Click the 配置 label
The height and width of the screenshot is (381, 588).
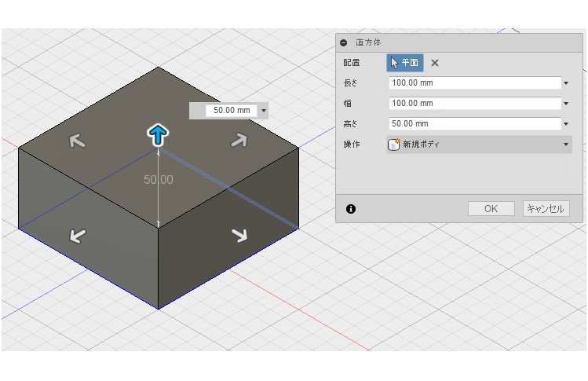click(352, 63)
